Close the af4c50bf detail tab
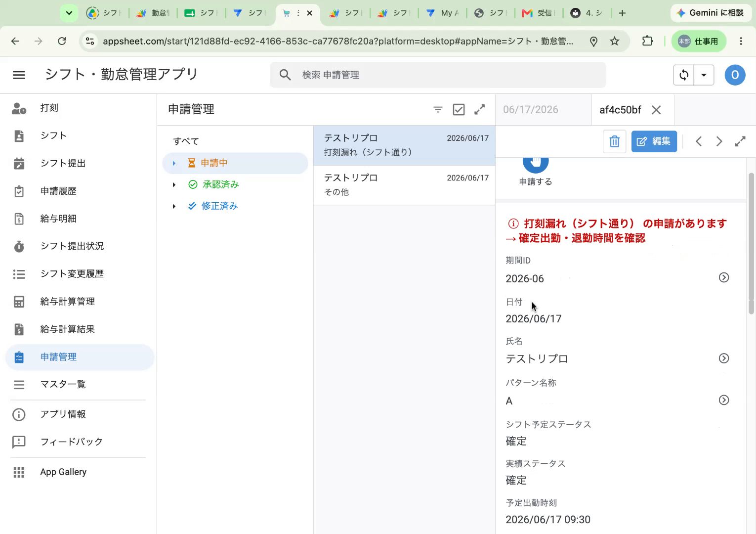 tap(656, 110)
